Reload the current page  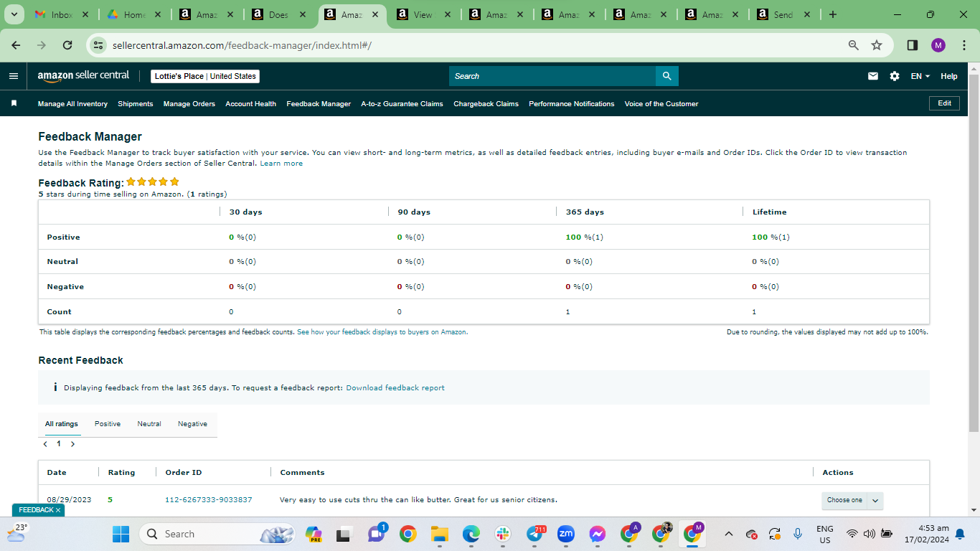pyautogui.click(x=67, y=45)
